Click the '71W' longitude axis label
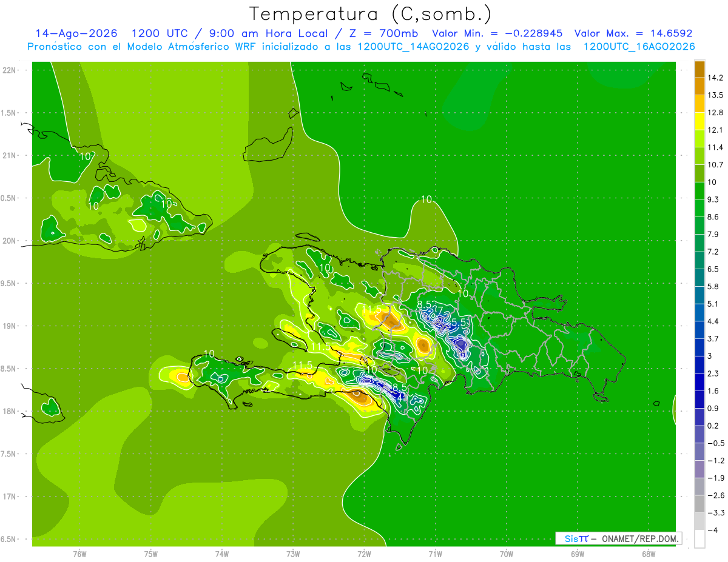The height and width of the screenshot is (562, 728). click(435, 554)
